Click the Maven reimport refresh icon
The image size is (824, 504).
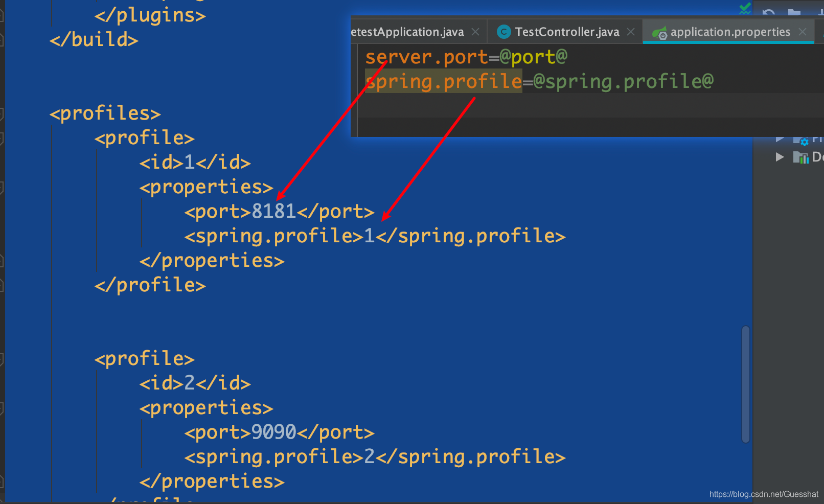[768, 12]
